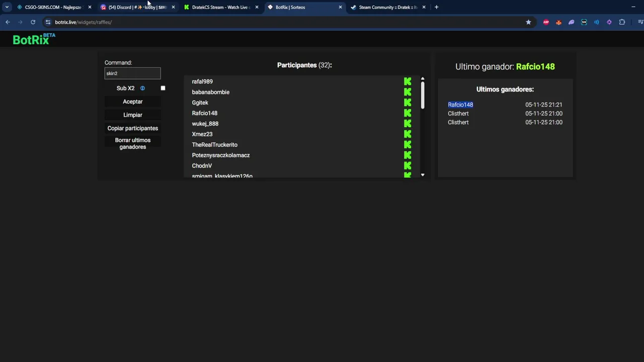The image size is (644, 362).
Task: Click Kick icon next to rafal989
Action: click(x=408, y=81)
